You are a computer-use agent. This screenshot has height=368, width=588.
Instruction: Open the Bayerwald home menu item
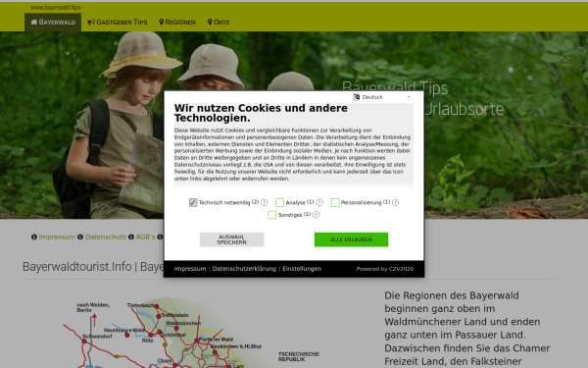[x=53, y=23]
